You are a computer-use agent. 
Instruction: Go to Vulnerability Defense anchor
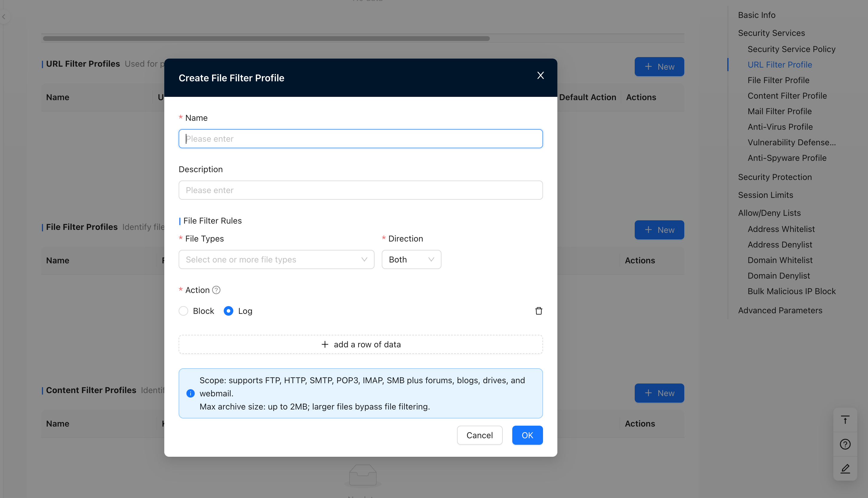[x=792, y=142]
